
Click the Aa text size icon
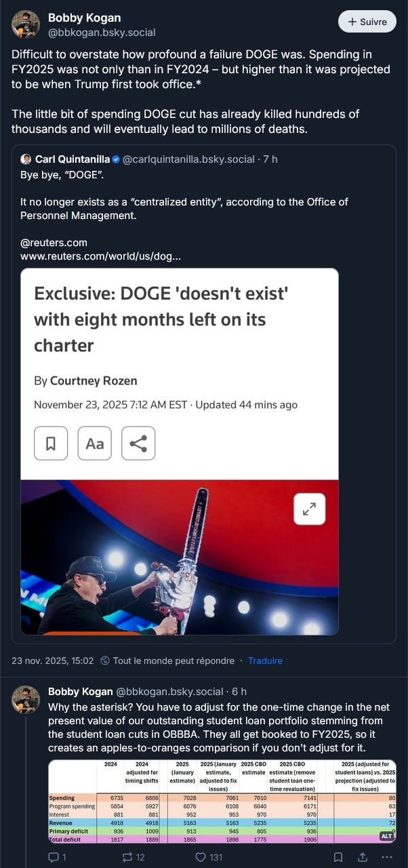tap(95, 443)
